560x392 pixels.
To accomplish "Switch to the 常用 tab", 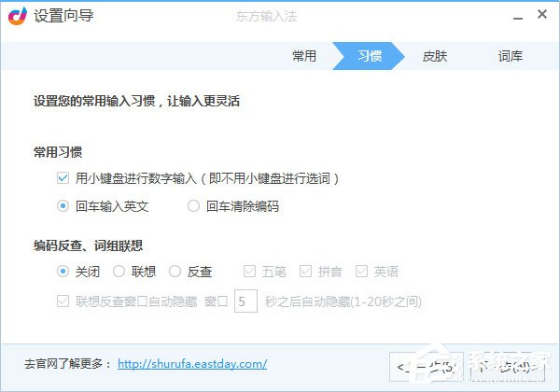I will click(x=304, y=56).
